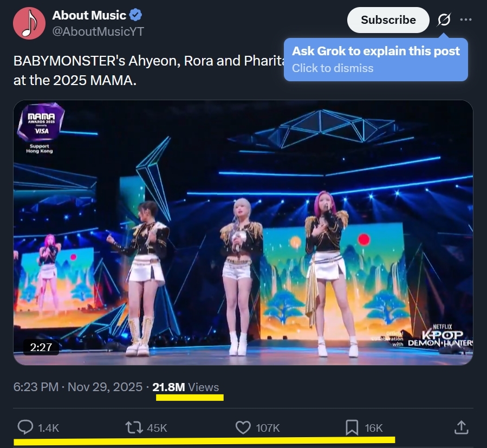The width and height of the screenshot is (487, 448).
Task: Open the repost arrows menu
Action: (133, 428)
